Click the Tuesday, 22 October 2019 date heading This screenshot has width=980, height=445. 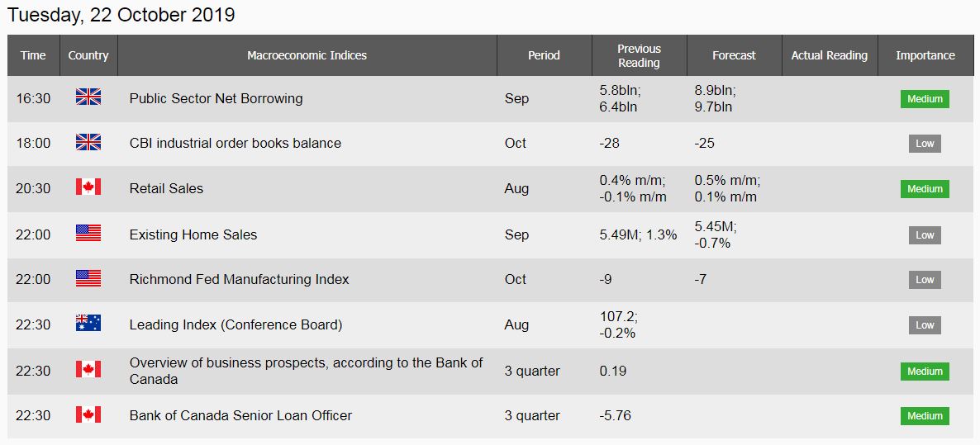121,15
